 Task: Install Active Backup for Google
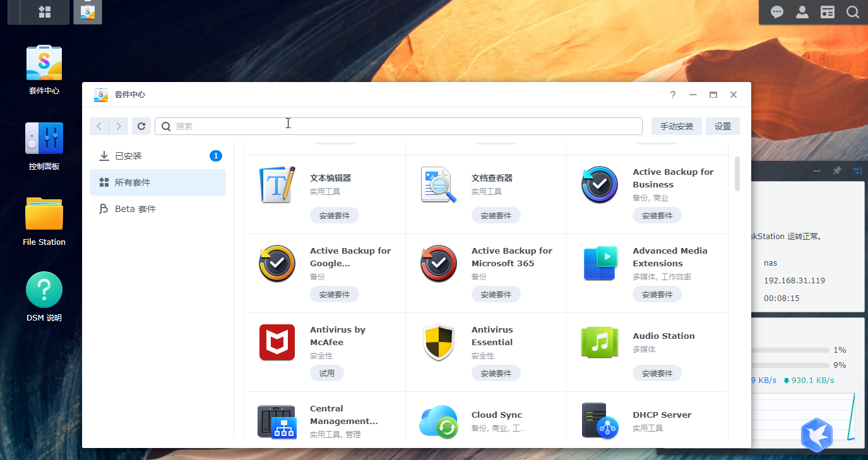click(x=335, y=294)
